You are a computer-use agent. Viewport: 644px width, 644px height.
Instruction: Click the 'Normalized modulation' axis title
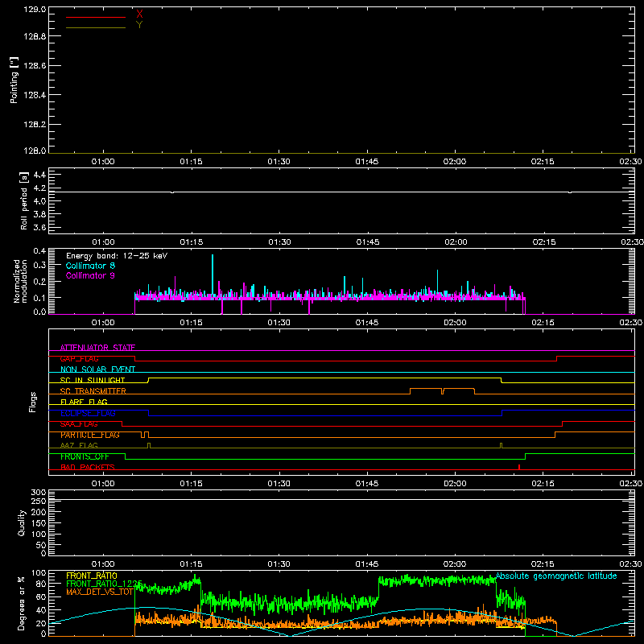[20, 281]
